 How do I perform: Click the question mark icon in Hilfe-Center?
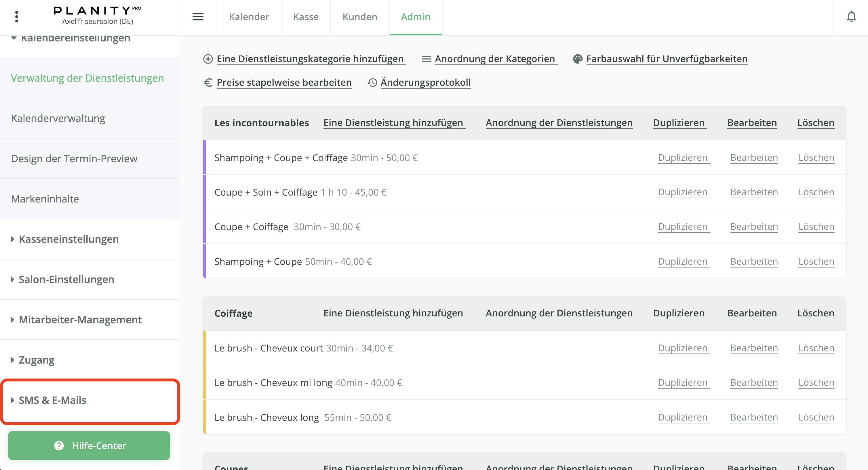click(59, 446)
